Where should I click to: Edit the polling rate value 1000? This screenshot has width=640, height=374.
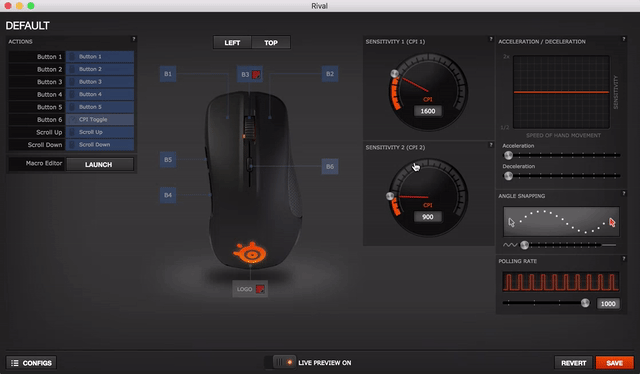pyautogui.click(x=608, y=303)
